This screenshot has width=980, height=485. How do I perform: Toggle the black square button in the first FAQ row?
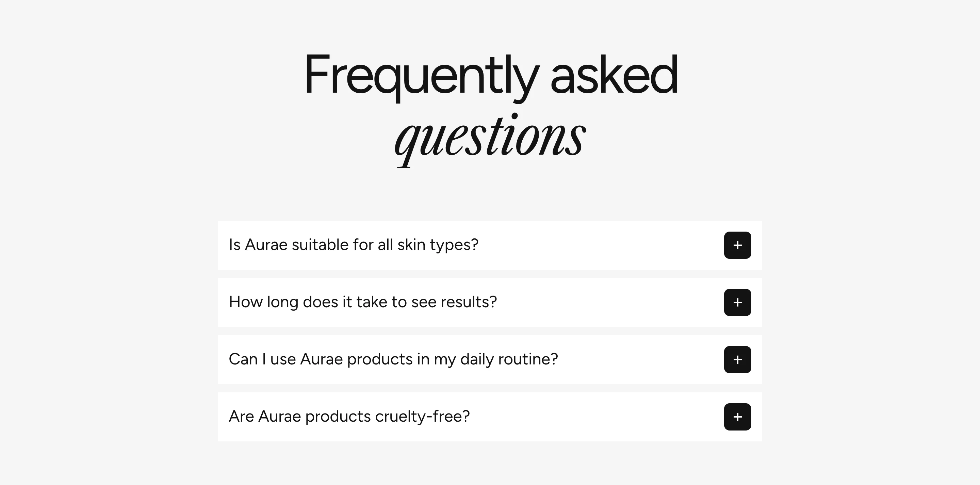click(737, 245)
